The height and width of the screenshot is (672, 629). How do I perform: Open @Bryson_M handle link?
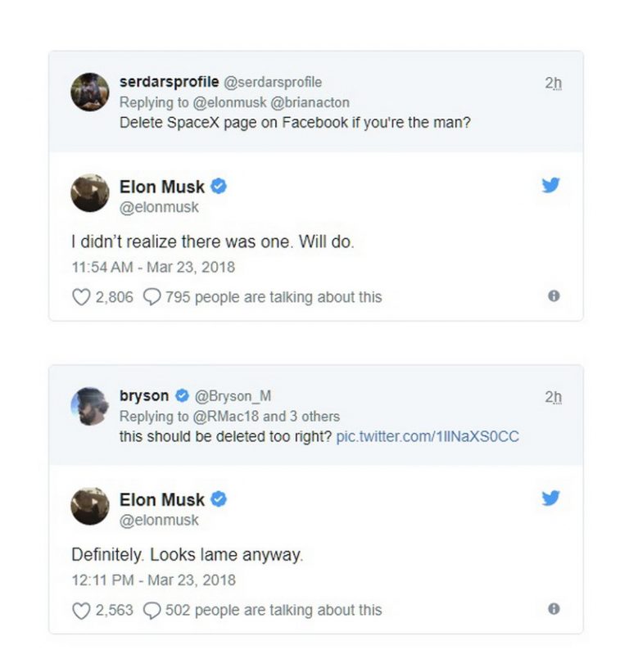[x=233, y=395]
